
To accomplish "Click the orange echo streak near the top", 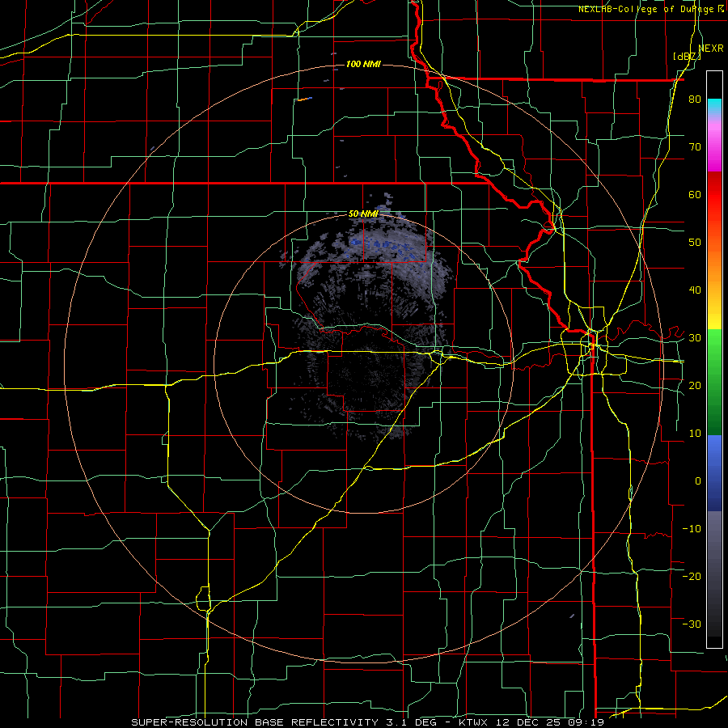I will point(305,99).
